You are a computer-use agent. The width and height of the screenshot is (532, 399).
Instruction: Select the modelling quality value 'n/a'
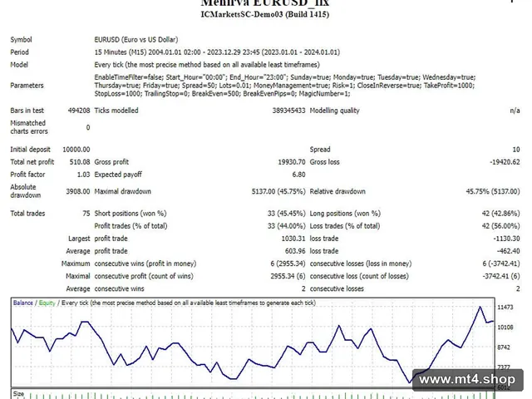pyautogui.click(x=515, y=111)
